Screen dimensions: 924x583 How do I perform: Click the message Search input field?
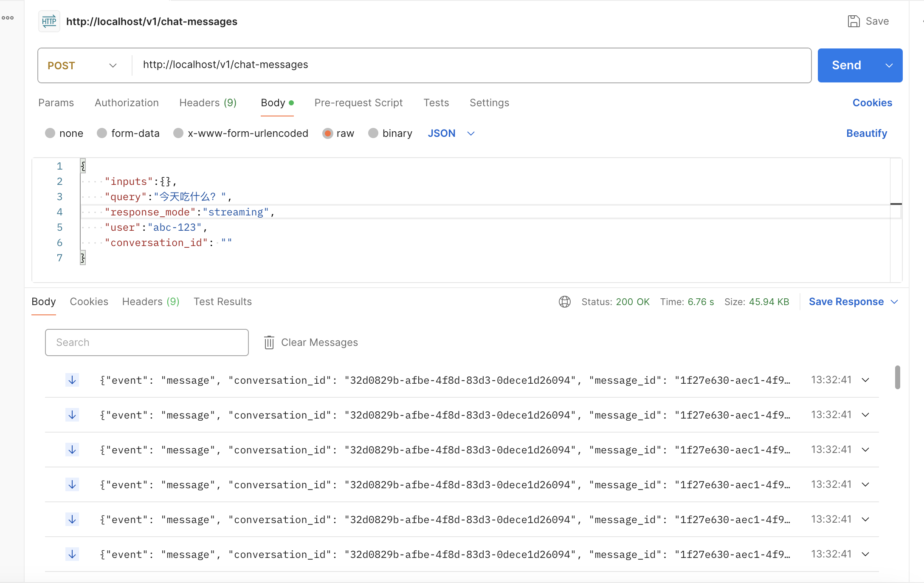(x=147, y=342)
